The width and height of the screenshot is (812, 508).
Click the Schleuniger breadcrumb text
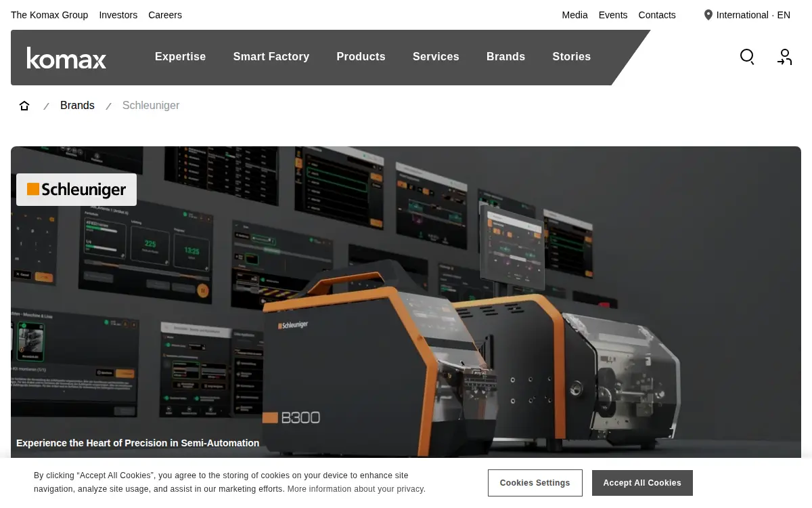pyautogui.click(x=151, y=106)
